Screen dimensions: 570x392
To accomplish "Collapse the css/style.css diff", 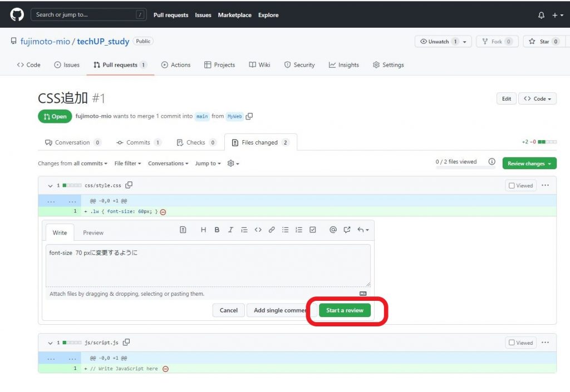I will (50, 186).
